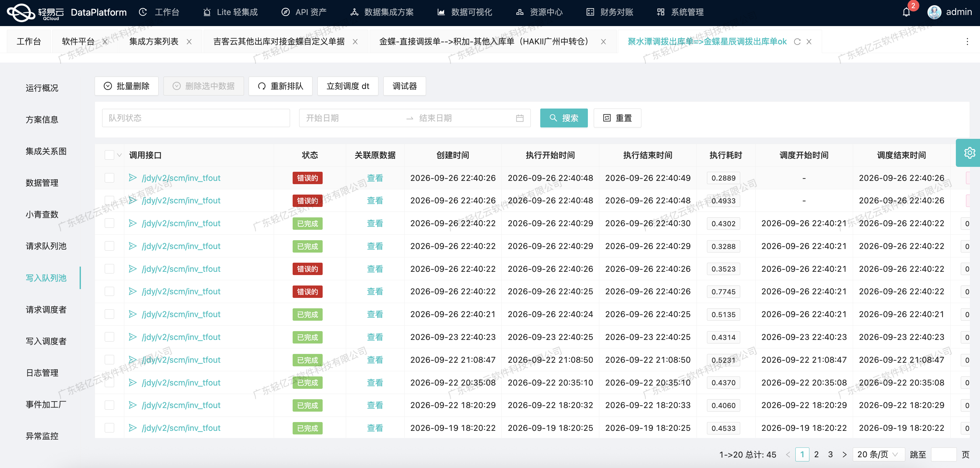Toggle the select-all header checkbox
This screenshot has width=980, height=468.
tap(110, 155)
